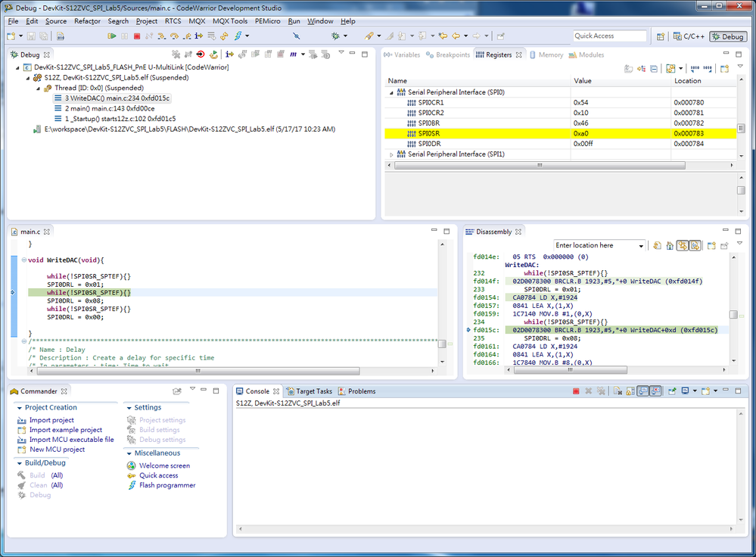Open the PEMicro menu

point(268,21)
